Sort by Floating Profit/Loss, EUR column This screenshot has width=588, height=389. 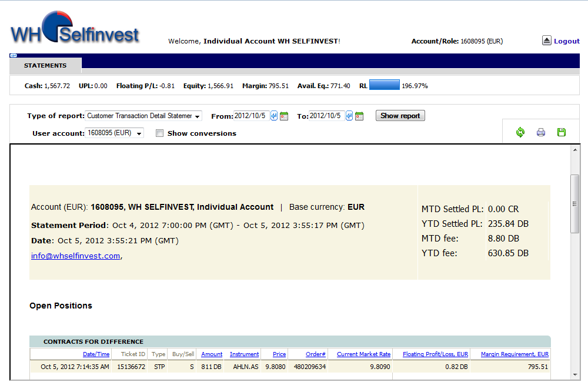435,354
